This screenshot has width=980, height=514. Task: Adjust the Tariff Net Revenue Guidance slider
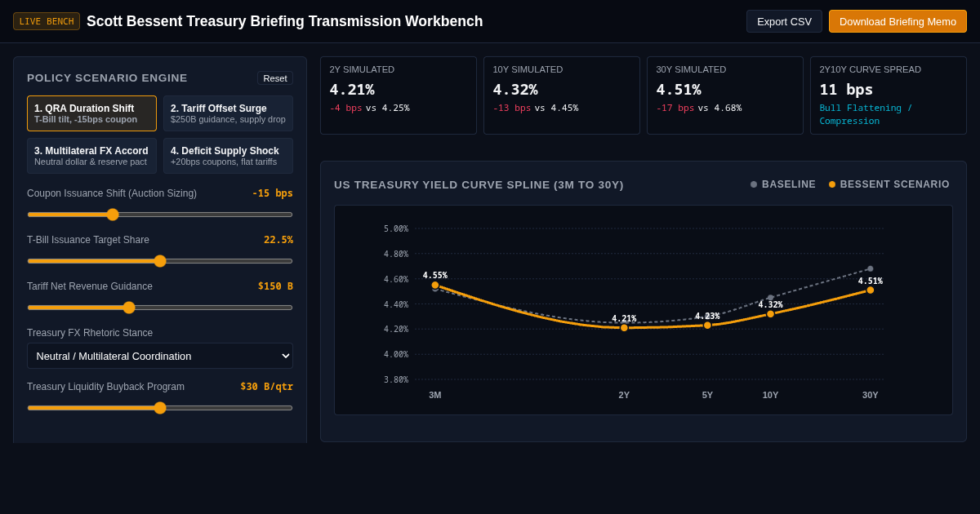(x=160, y=308)
